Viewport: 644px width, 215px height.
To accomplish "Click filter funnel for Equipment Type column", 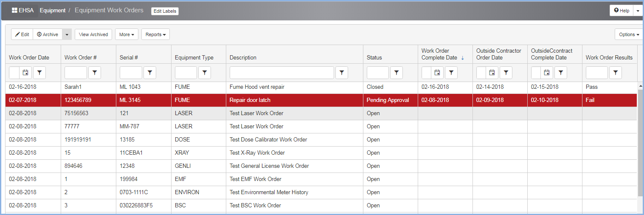I will [205, 73].
